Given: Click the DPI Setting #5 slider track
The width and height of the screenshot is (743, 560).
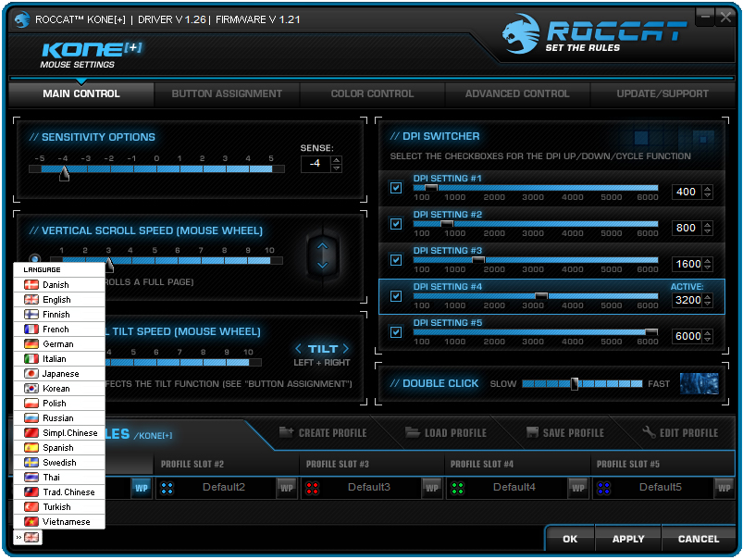Looking at the screenshot, I should point(536,332).
